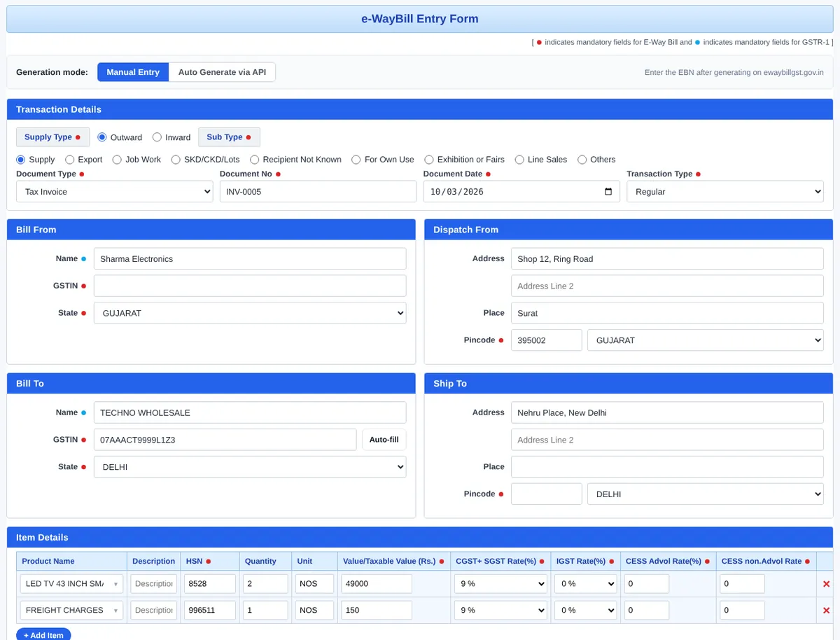Click the Auto-fill GSTIN button
Viewport: 840px width, 640px height.
384,440
